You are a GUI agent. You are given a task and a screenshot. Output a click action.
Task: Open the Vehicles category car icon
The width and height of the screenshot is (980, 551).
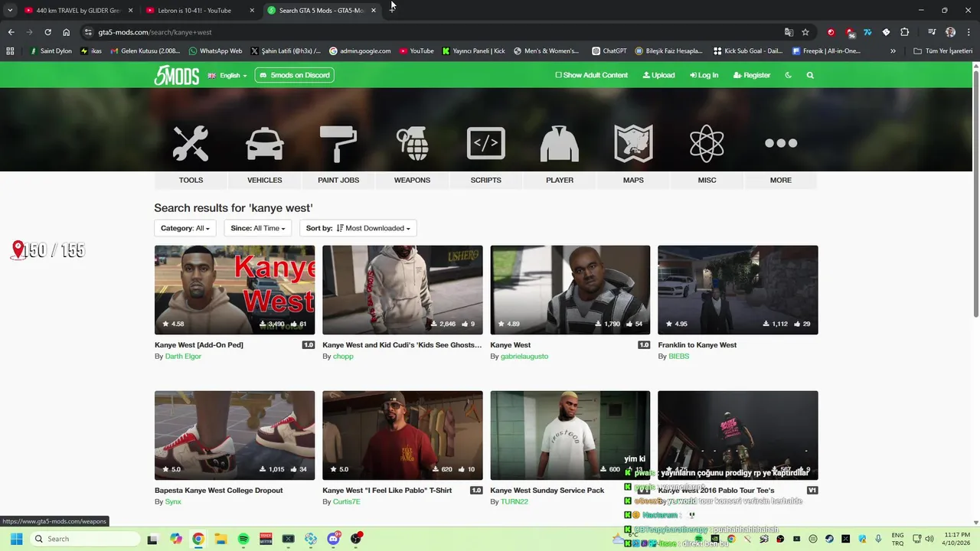[x=265, y=143]
